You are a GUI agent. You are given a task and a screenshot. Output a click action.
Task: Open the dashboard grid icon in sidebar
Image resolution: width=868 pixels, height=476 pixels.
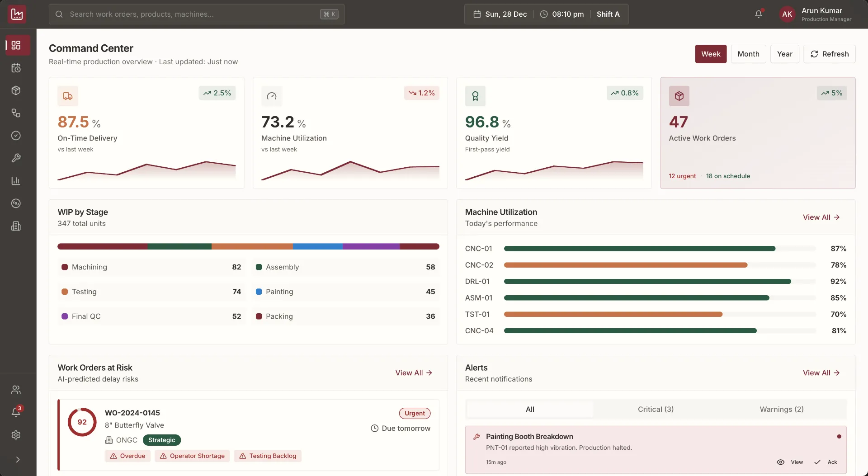(16, 45)
